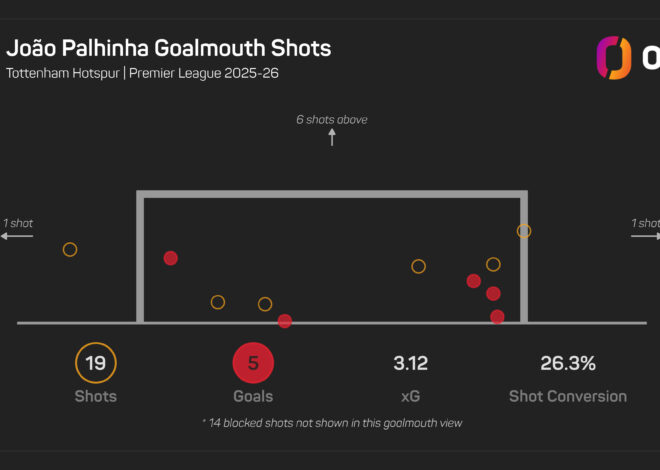Click the hollow shot marker left of goal

(70, 250)
